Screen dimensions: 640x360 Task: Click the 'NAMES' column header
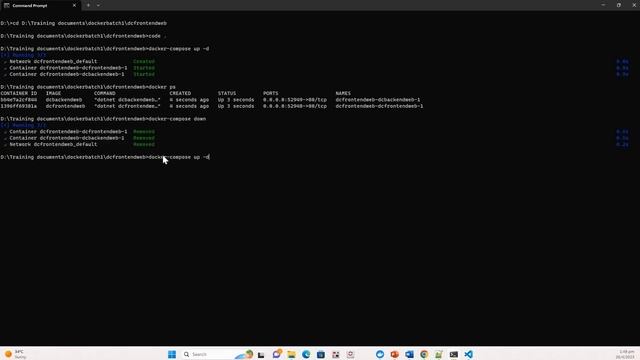point(343,93)
